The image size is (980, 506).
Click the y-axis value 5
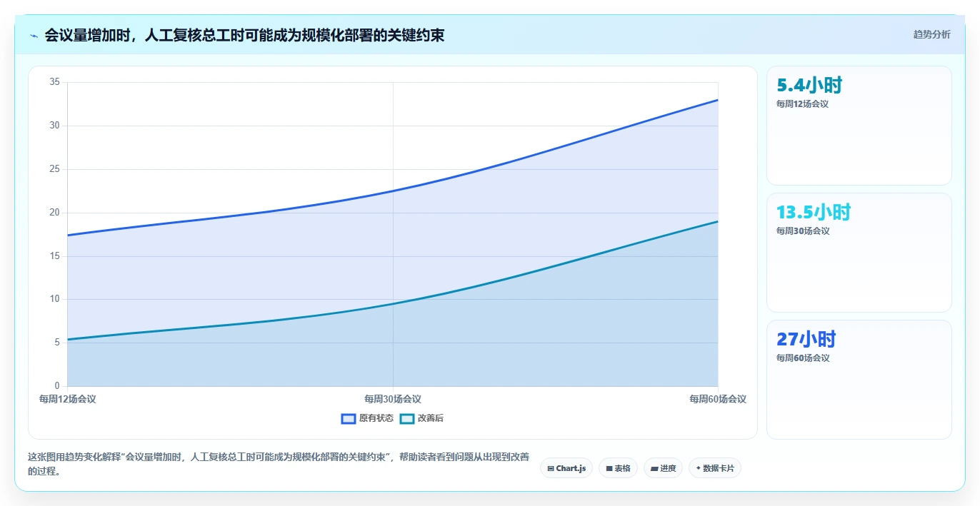57,343
